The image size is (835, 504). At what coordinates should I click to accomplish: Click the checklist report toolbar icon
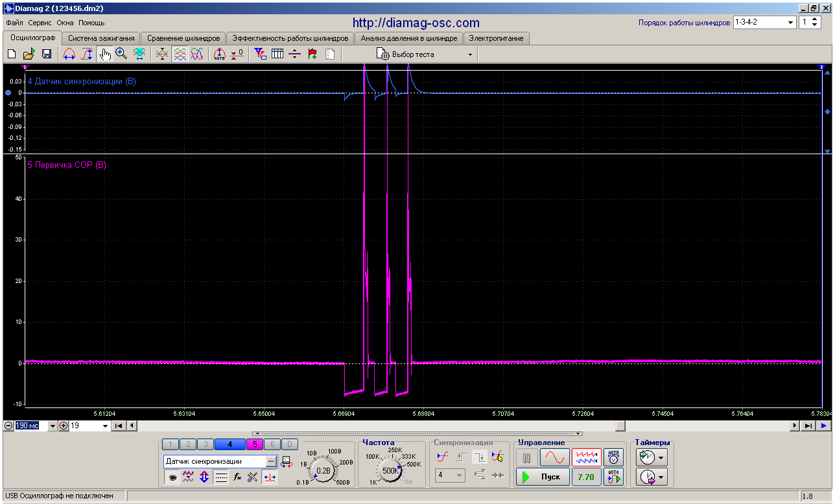(330, 54)
